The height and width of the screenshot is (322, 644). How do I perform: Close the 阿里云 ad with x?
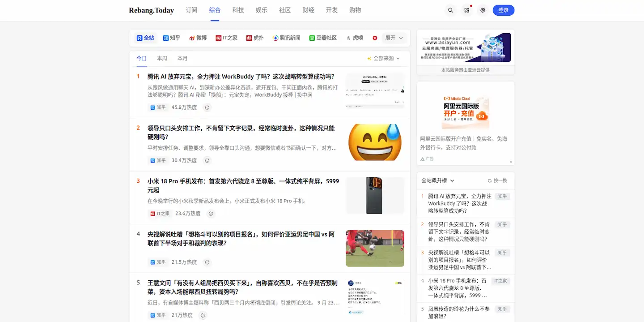pos(511,162)
